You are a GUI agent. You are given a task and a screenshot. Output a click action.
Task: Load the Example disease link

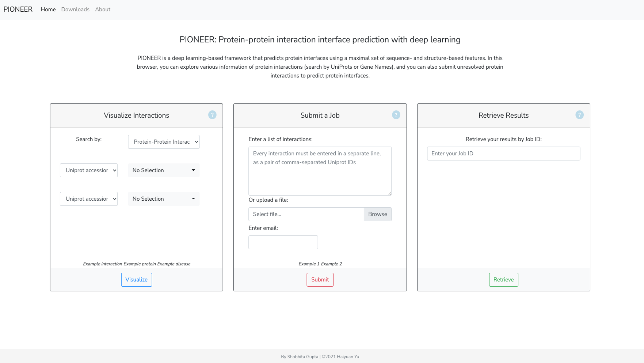pyautogui.click(x=174, y=264)
